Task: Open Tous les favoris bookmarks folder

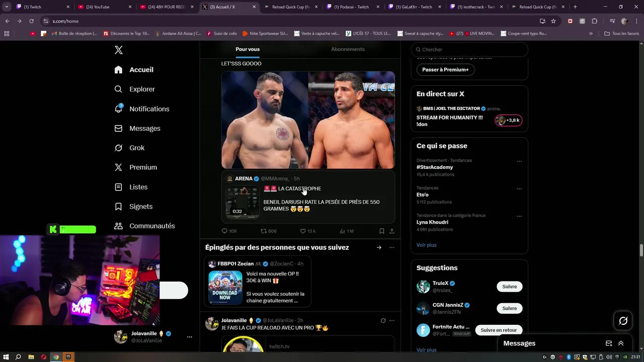Action: coord(622,33)
